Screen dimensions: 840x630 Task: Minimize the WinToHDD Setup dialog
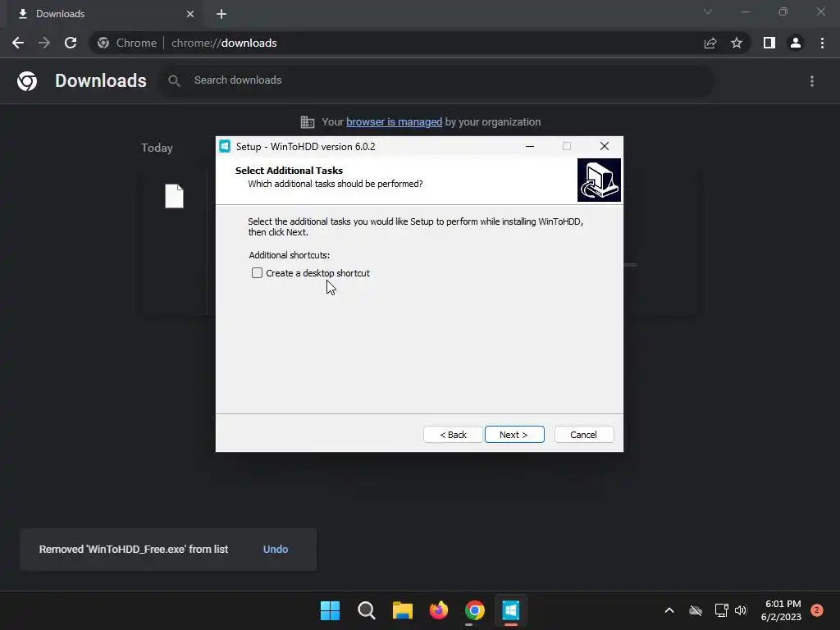point(530,146)
